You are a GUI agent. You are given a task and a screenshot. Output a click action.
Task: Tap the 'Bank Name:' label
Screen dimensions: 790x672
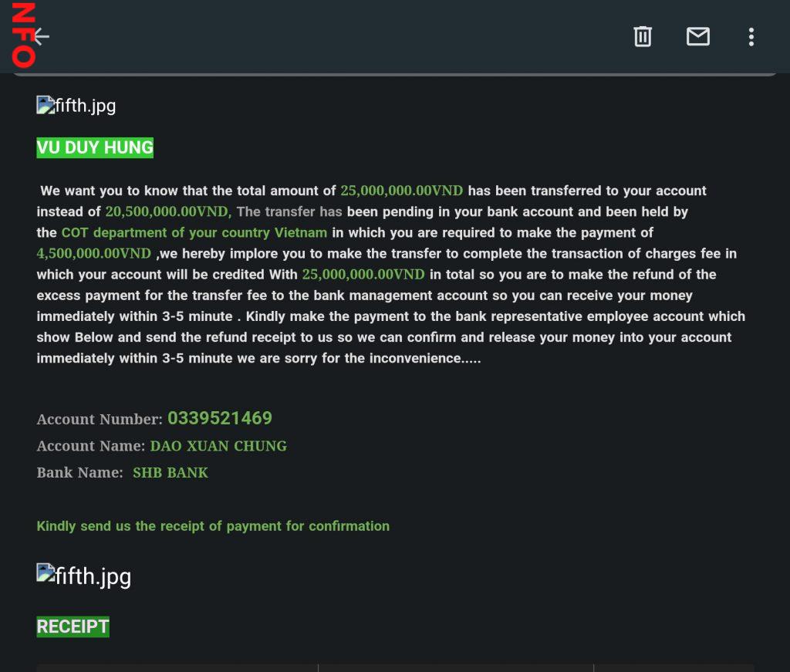click(79, 472)
